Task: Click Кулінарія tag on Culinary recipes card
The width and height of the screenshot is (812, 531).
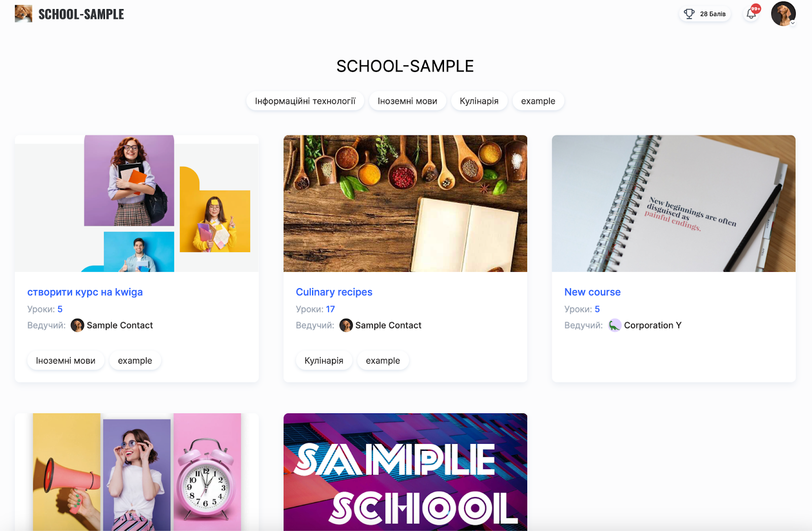Action: coord(324,361)
